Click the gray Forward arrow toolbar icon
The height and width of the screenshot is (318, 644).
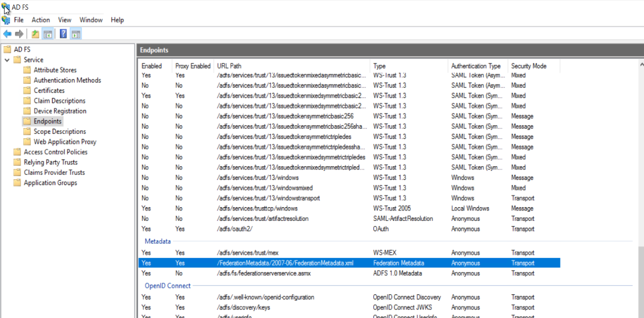[19, 34]
